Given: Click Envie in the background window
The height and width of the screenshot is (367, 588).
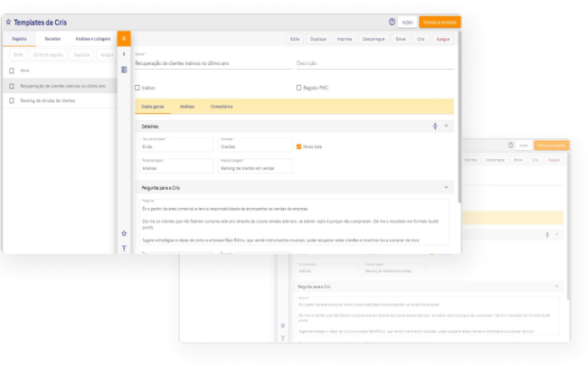Looking at the screenshot, I should 517,160.
